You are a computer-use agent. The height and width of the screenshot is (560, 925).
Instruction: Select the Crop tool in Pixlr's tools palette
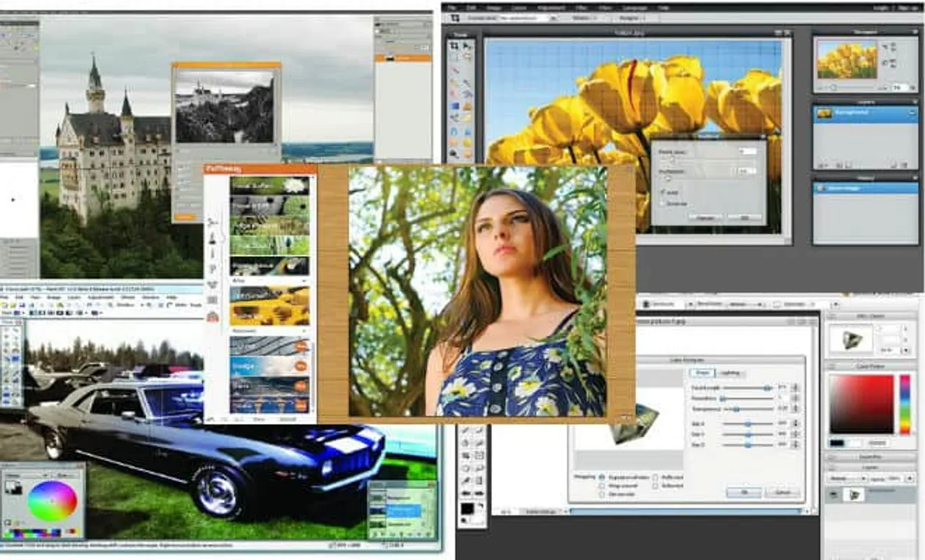click(x=454, y=47)
